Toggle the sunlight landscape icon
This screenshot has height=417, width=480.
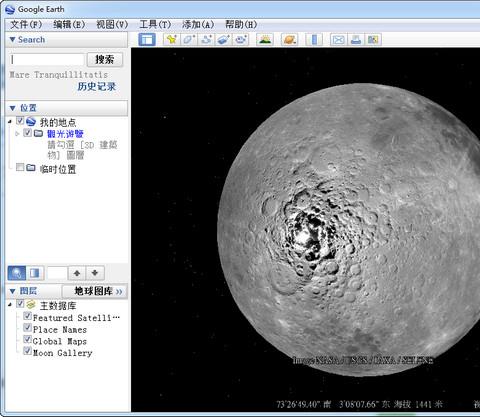click(x=265, y=40)
